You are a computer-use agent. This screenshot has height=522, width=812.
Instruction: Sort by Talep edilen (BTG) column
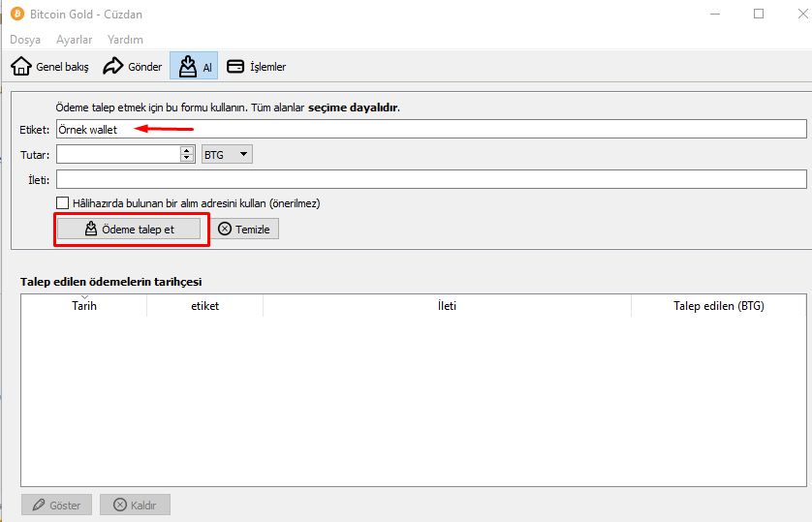click(x=719, y=306)
